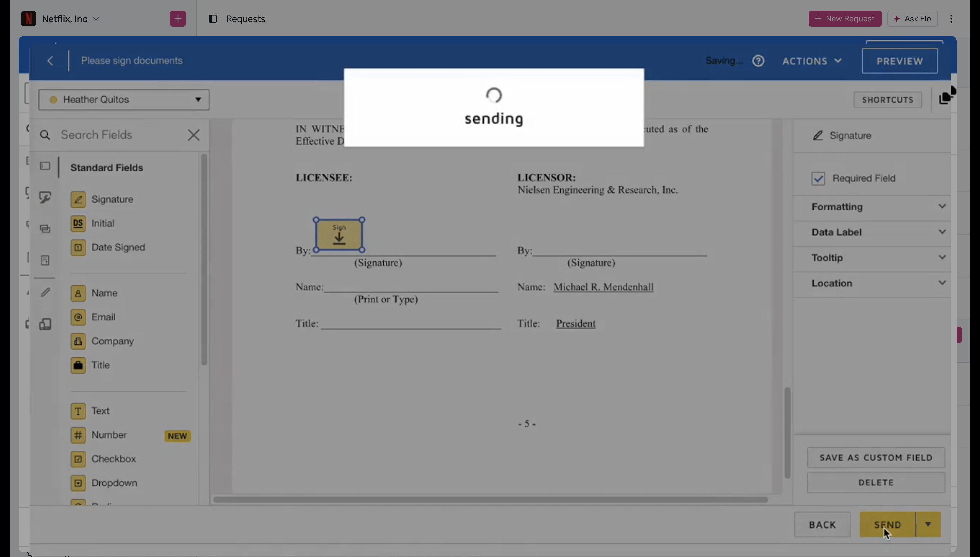Viewport: 980px width, 557px height.
Task: Toggle the sidebar panel icon beside Requests
Action: pos(213,19)
